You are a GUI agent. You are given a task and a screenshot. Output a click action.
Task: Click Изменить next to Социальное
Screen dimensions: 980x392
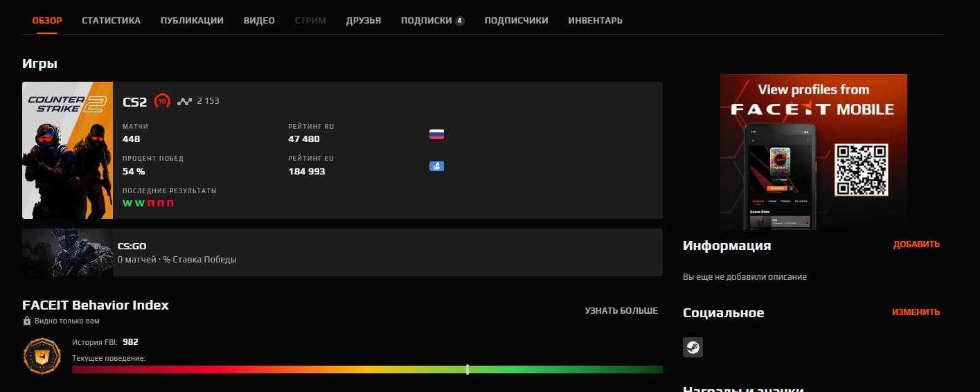click(x=916, y=312)
